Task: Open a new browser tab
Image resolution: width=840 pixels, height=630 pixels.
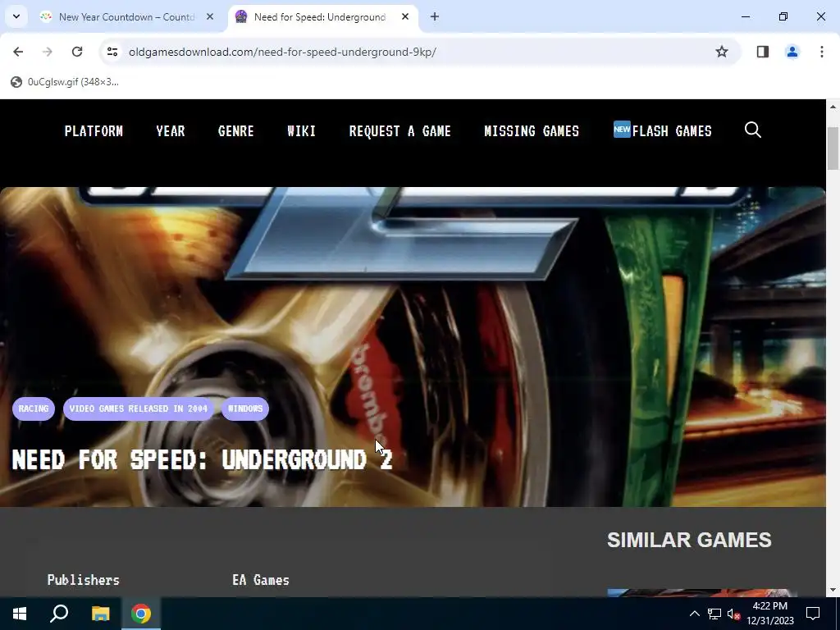Action: tap(435, 16)
